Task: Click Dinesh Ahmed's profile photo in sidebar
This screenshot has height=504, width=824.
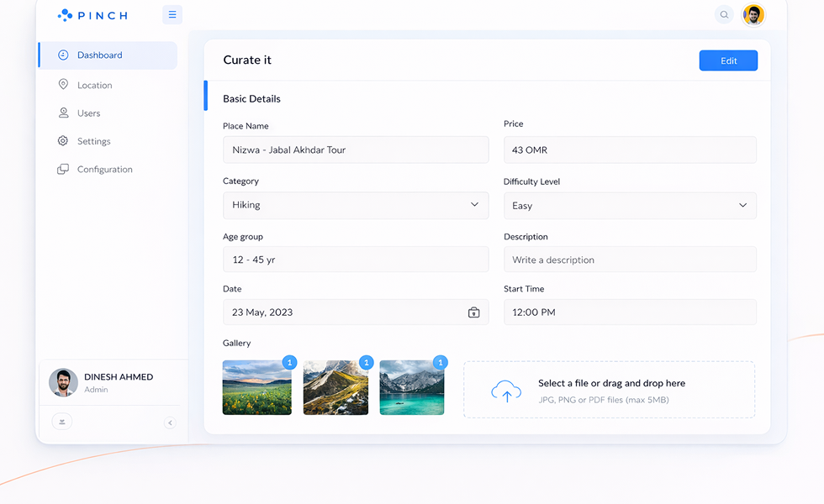Action: click(x=63, y=383)
